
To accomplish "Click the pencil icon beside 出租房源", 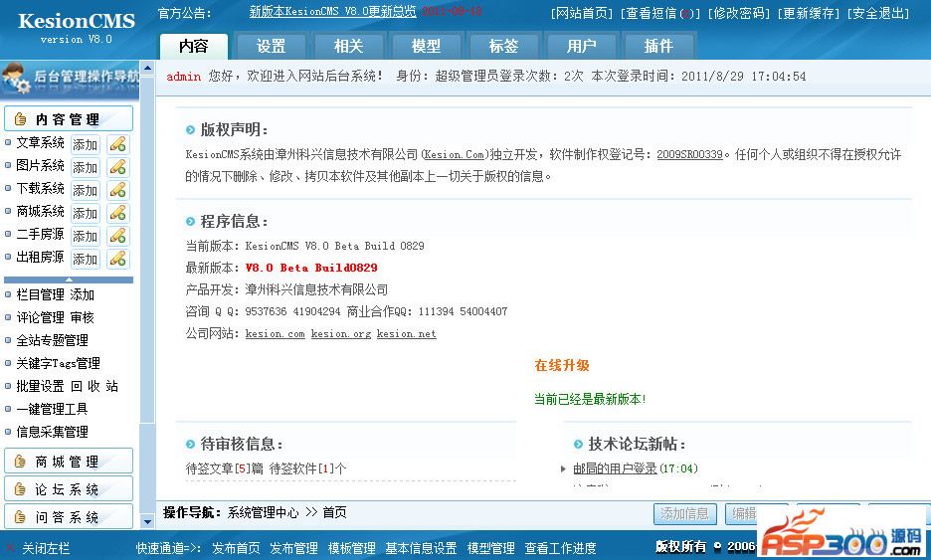I will 118,259.
